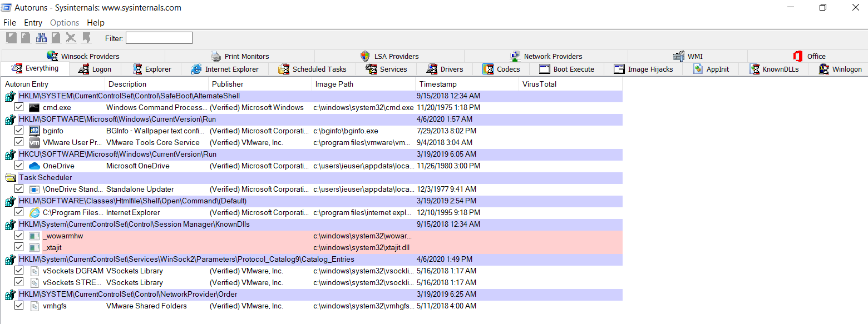Screen dimensions: 868x324
Task: Open the Network Providers tab
Action: 546,56
